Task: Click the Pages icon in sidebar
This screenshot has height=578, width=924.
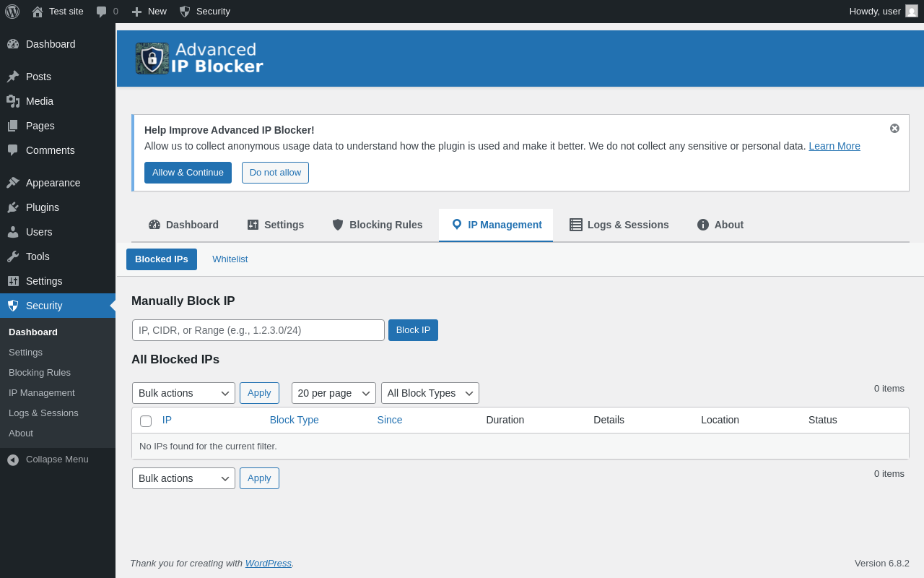Action: point(13,126)
